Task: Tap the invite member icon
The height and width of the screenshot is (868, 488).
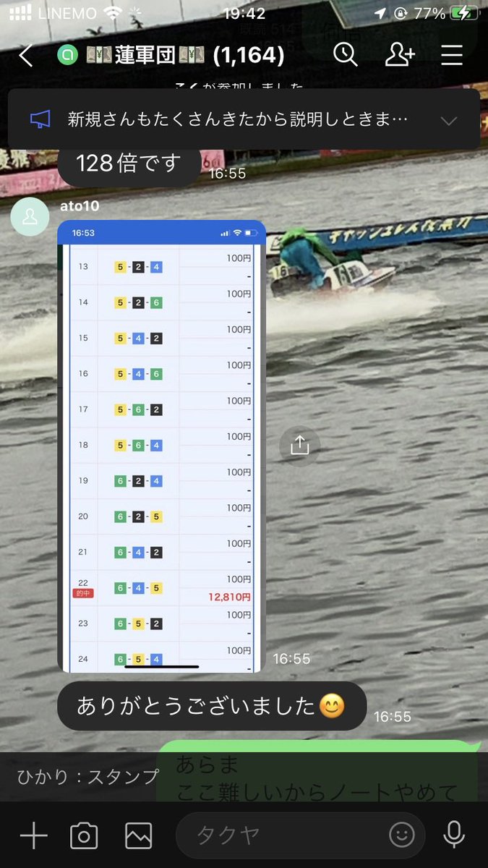Action: pos(400,54)
